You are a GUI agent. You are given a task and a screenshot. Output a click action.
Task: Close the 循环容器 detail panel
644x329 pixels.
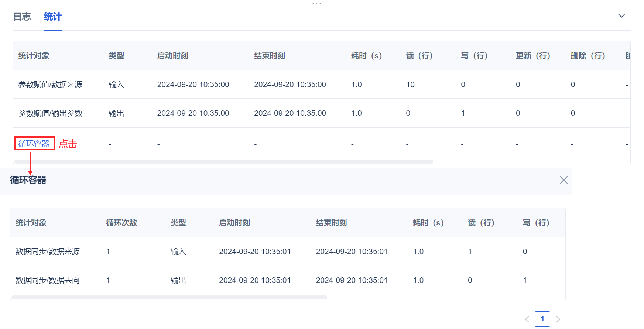[x=563, y=180]
